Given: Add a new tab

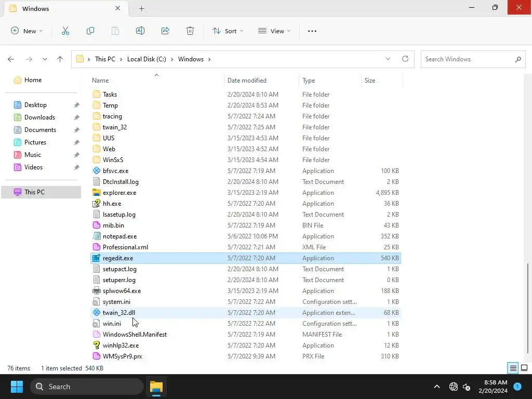Looking at the screenshot, I should pyautogui.click(x=141, y=8).
